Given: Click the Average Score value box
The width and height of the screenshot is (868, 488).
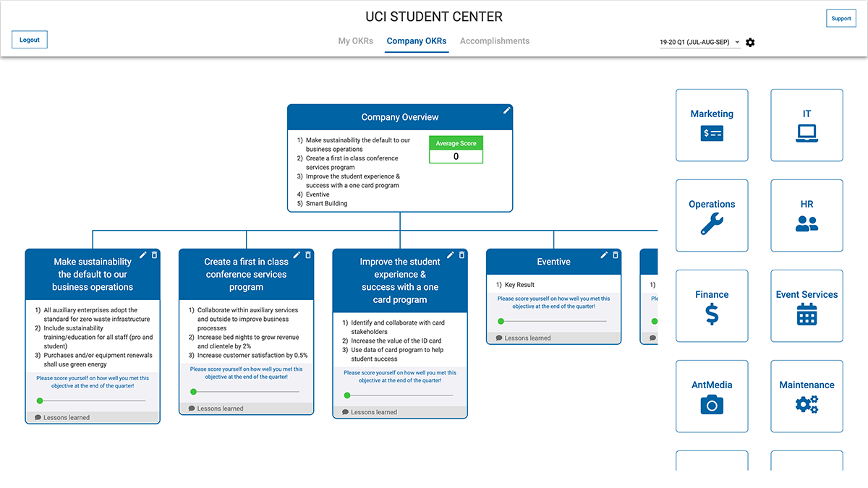Looking at the screenshot, I should point(456,156).
